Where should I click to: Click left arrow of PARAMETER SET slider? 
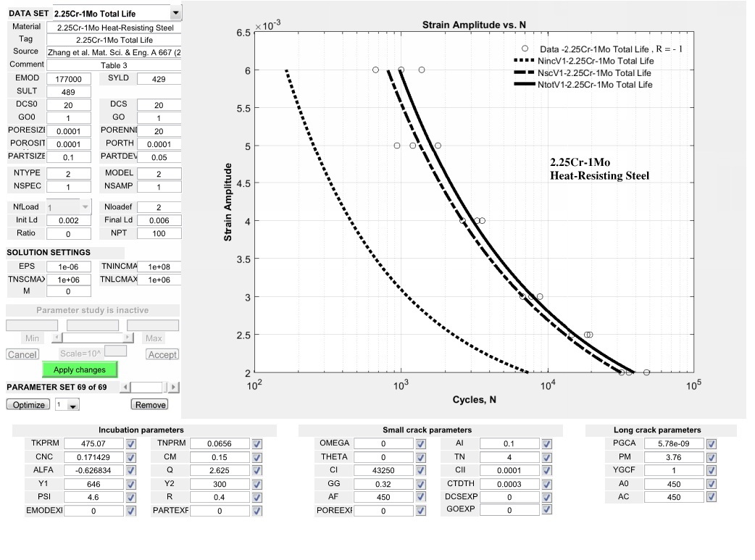click(x=125, y=388)
